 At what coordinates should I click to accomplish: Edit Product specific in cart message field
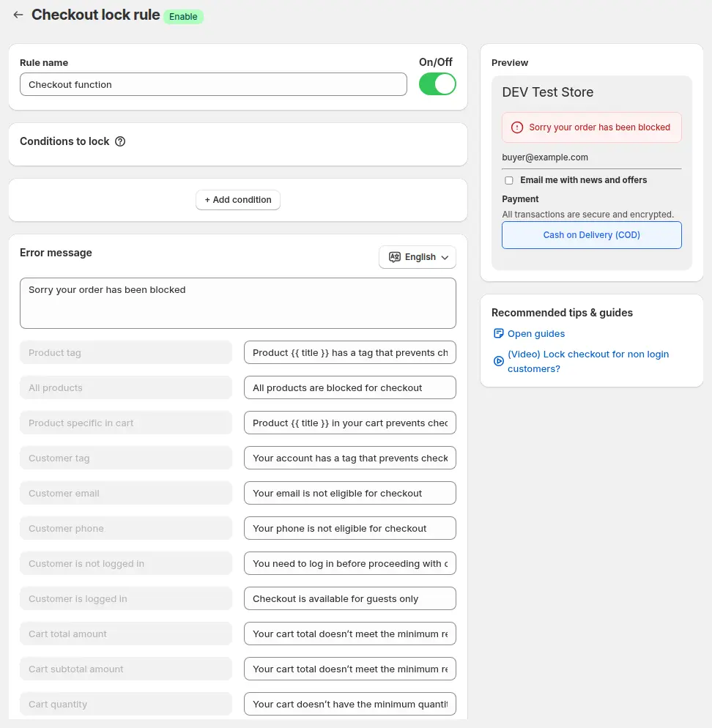tap(350, 423)
